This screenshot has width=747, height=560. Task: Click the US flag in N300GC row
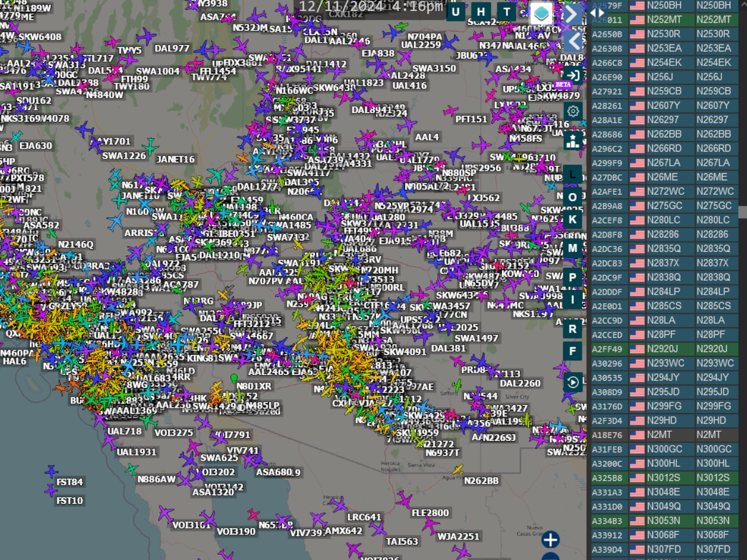tap(637, 449)
